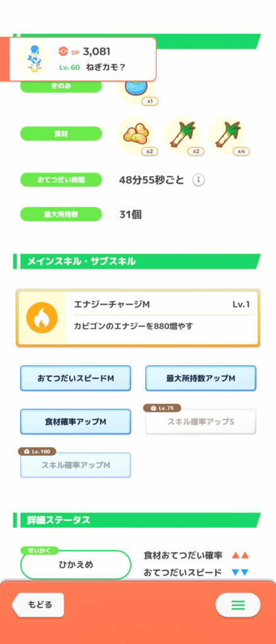Tap locked スキル確率アップM skill
This screenshot has width=276, height=644.
point(75,465)
